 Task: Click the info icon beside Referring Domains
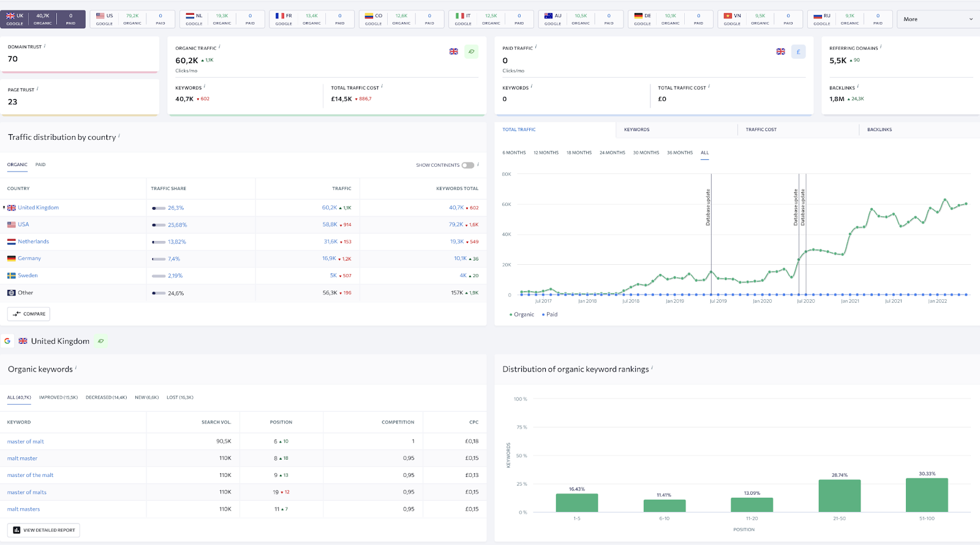[x=881, y=47]
